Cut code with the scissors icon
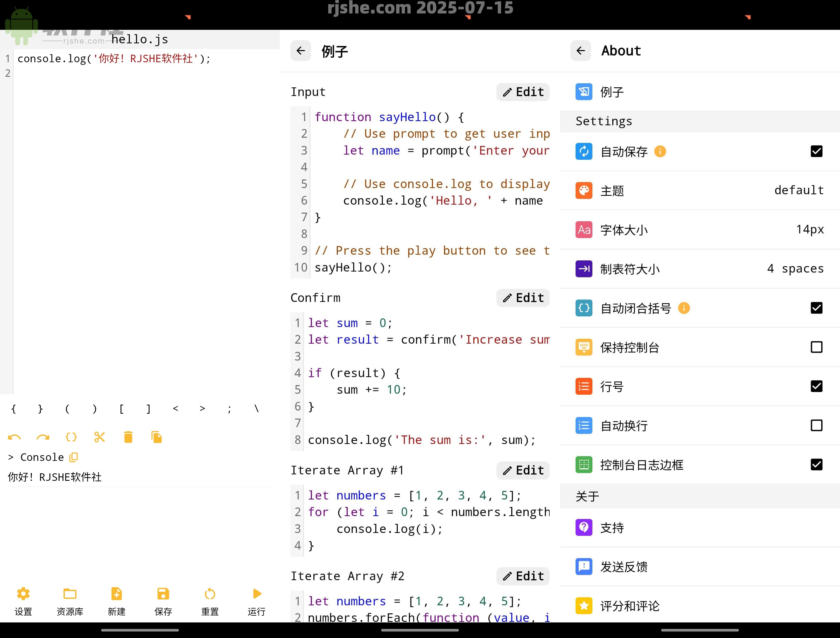840x638 pixels. (100, 437)
